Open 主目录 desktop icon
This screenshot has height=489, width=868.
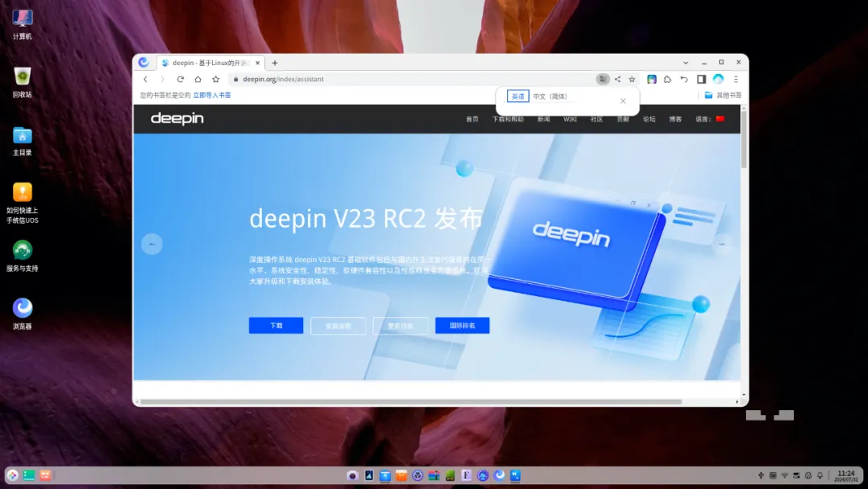pos(23,141)
